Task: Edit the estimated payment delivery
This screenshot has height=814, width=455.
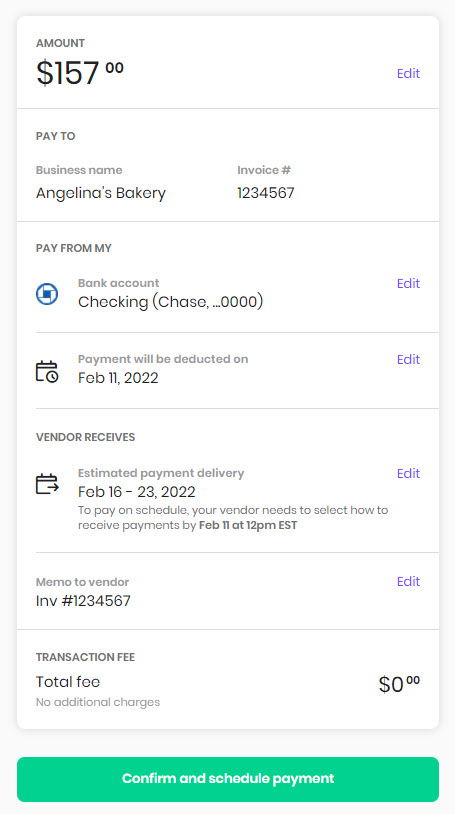Action: [x=408, y=473]
